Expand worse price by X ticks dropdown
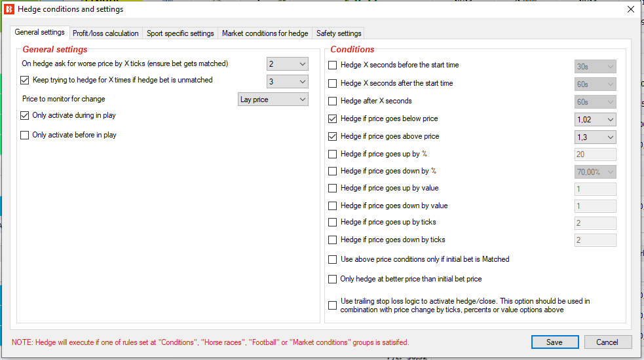Image resolution: width=644 pixels, height=360 pixels. 288,64
